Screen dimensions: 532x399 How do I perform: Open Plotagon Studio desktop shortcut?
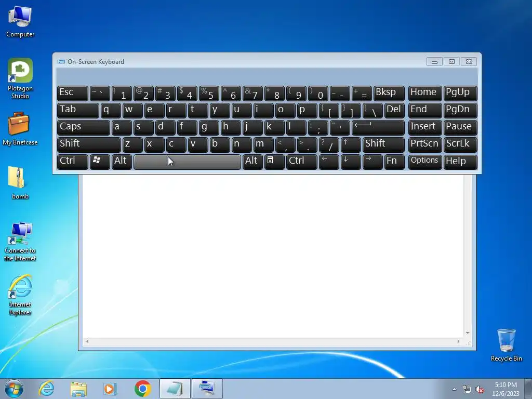(20, 78)
